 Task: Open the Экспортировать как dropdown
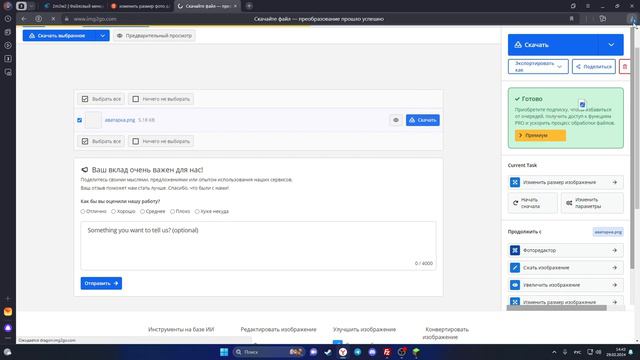coord(538,67)
